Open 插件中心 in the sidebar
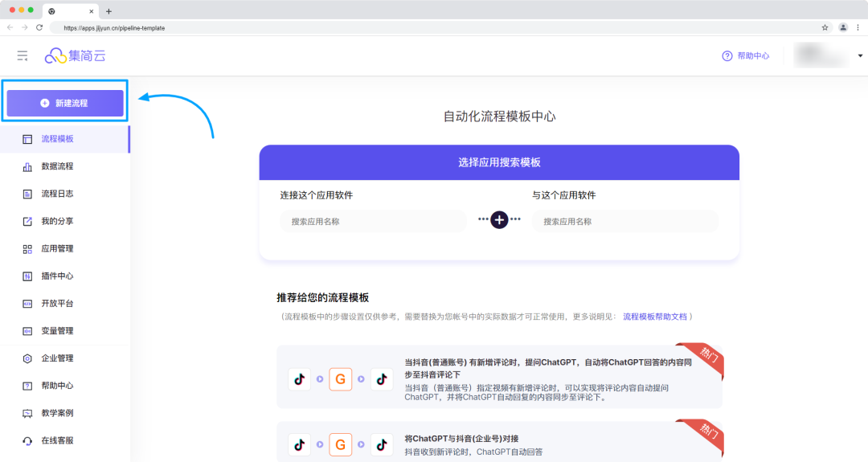Viewport: 868px width, 462px height. 57,276
